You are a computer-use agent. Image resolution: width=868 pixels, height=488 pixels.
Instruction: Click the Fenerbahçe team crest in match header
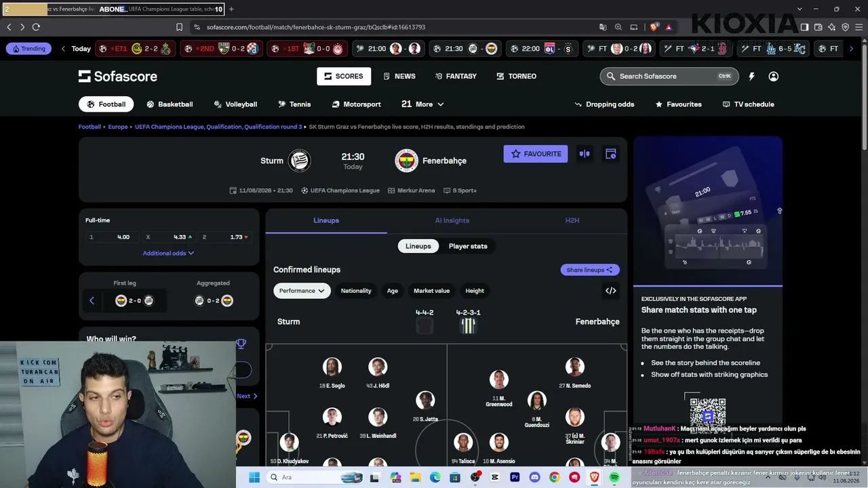(407, 161)
